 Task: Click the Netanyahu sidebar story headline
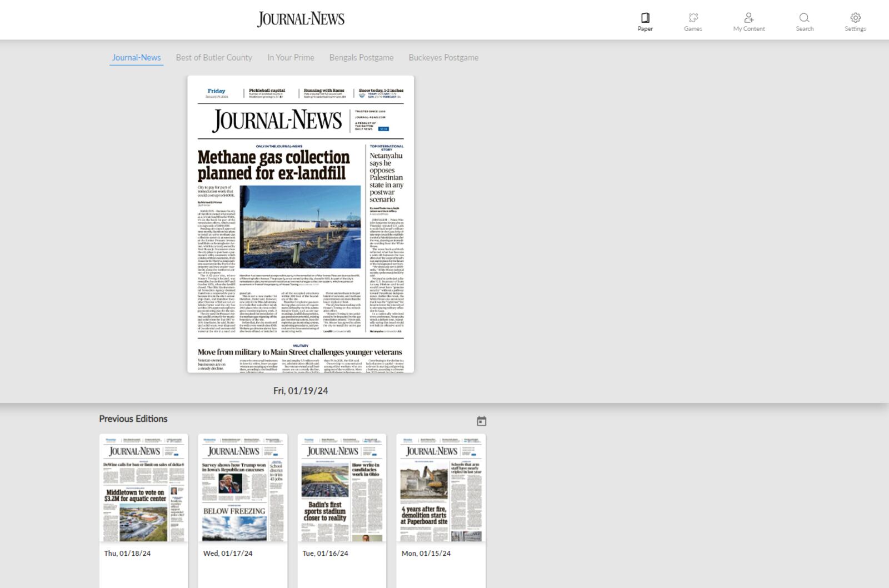(x=387, y=177)
